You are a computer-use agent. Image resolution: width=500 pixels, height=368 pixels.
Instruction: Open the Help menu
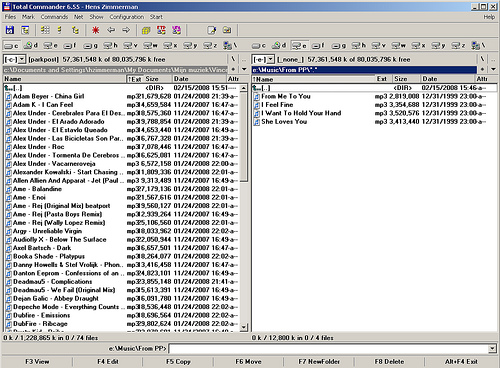click(x=489, y=17)
